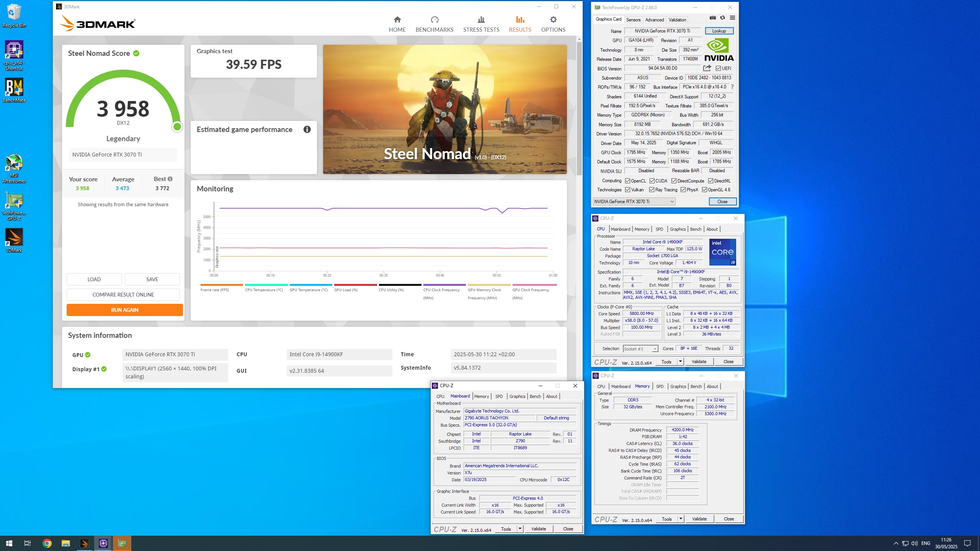Viewport: 980px width, 551px height.
Task: Expand Tools arrow in CPU-Z Memory window
Action: pos(681,519)
